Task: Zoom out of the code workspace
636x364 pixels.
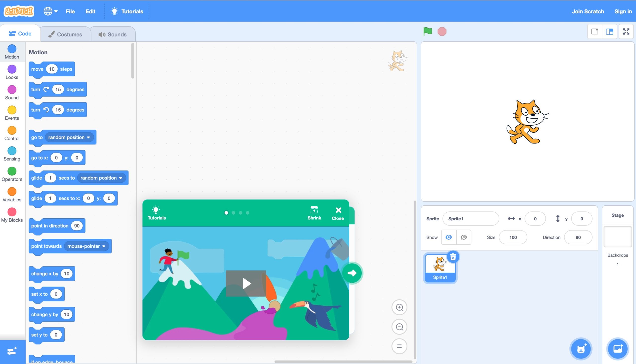Action: click(x=399, y=327)
